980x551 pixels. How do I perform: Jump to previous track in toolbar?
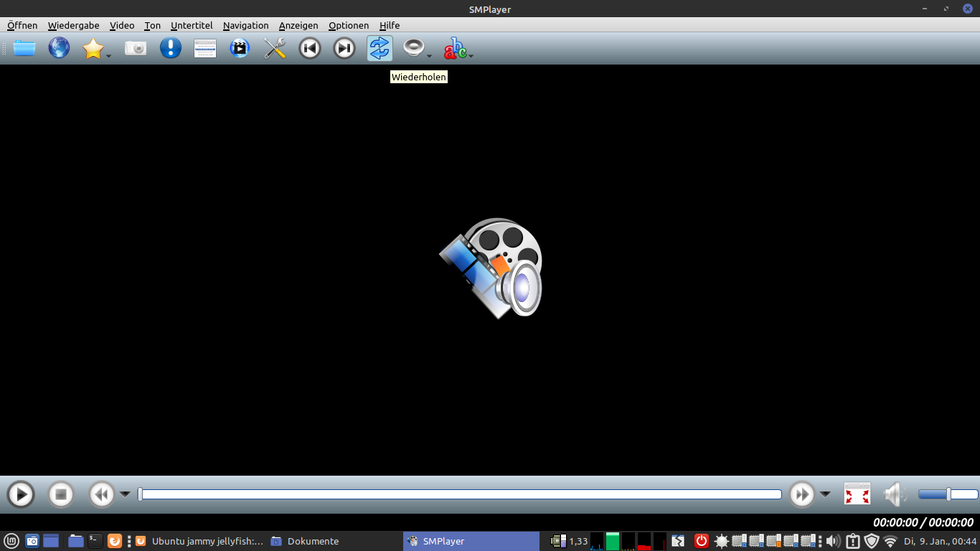click(310, 48)
